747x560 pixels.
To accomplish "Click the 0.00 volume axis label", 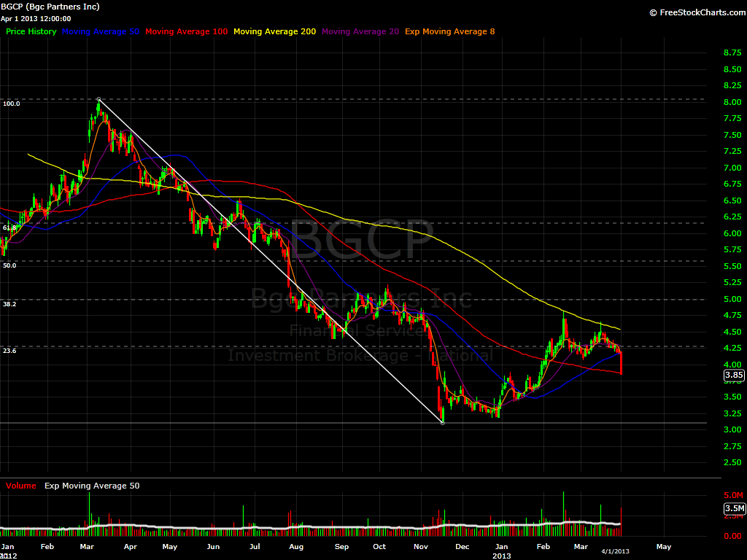I will 732,537.
